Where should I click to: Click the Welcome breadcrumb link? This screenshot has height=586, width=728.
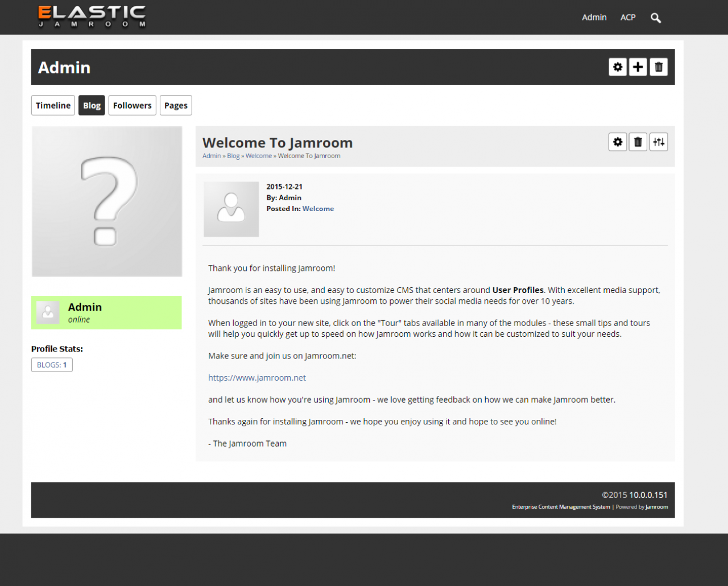pyautogui.click(x=259, y=156)
